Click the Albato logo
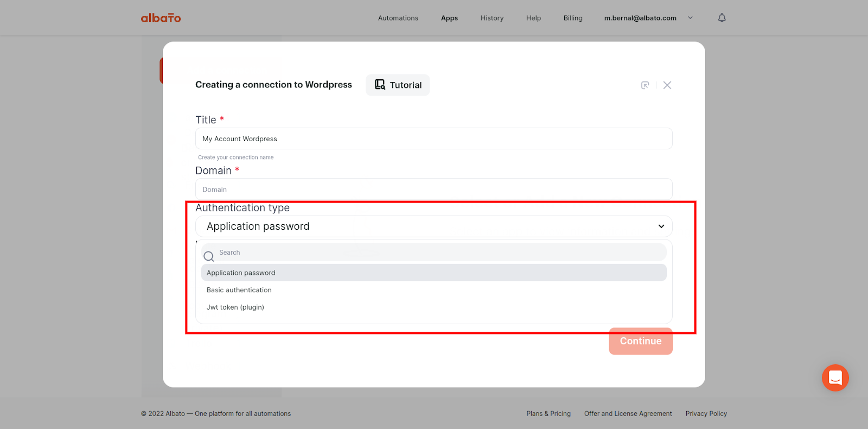 pos(161,18)
